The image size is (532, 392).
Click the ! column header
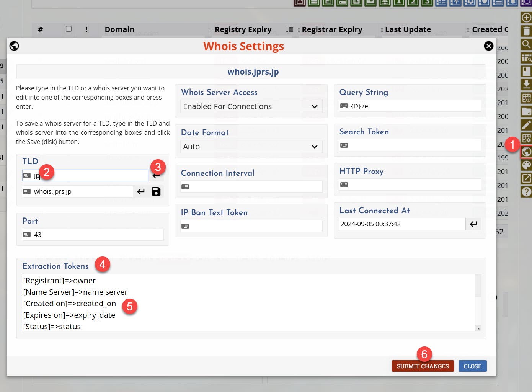(x=86, y=29)
